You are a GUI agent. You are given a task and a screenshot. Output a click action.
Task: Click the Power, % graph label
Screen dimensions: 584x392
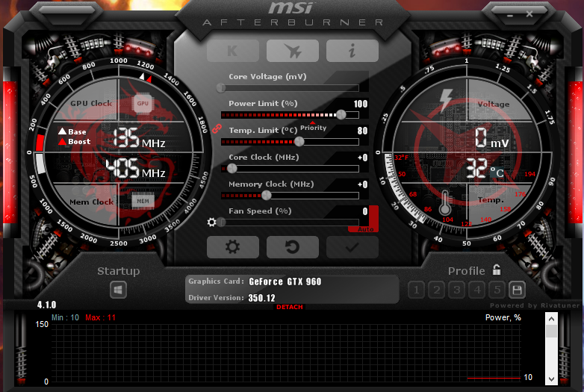click(x=503, y=317)
